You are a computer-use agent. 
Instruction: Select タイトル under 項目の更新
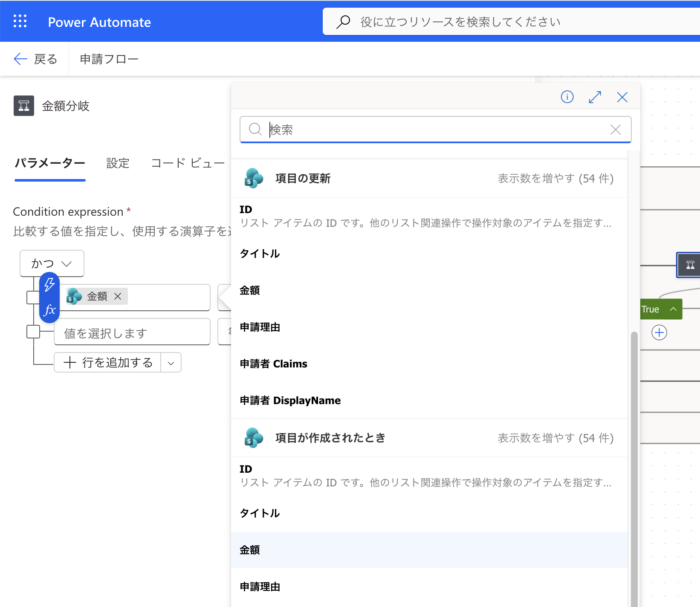(429, 254)
